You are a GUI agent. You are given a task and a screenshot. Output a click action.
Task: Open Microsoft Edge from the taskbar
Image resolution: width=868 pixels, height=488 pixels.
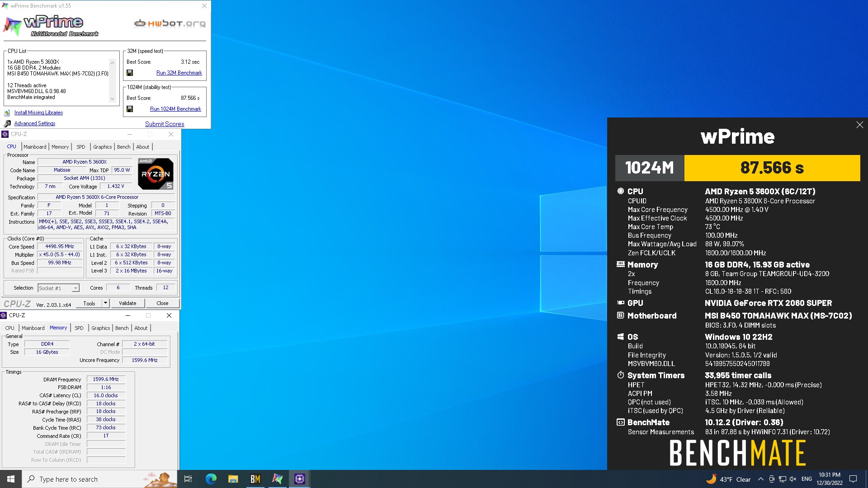pyautogui.click(x=211, y=479)
